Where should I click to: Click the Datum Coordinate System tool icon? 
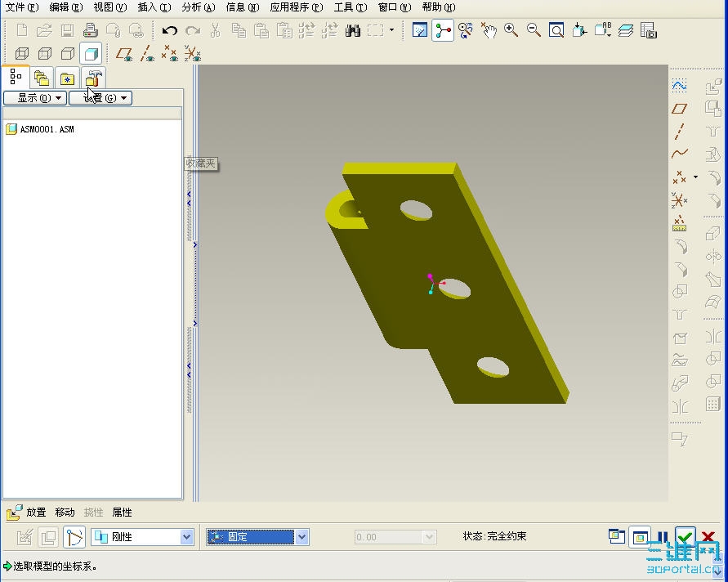[679, 200]
